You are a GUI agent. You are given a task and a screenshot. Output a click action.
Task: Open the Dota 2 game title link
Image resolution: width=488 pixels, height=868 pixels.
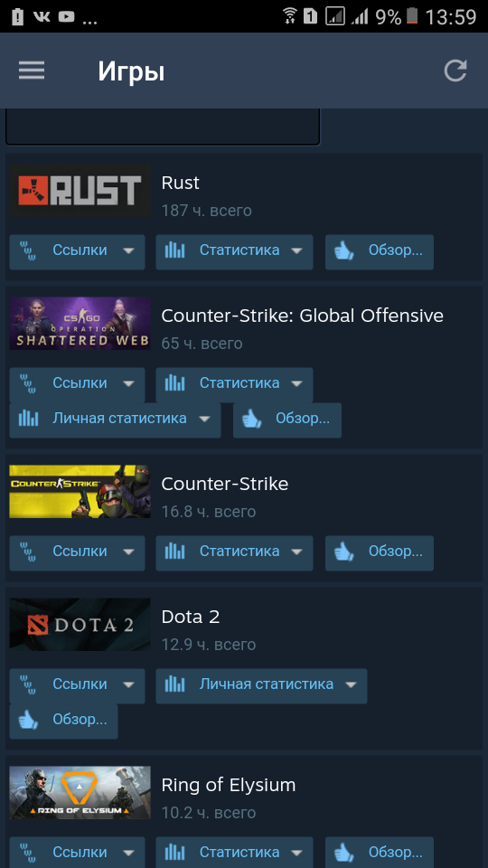pyautogui.click(x=191, y=617)
